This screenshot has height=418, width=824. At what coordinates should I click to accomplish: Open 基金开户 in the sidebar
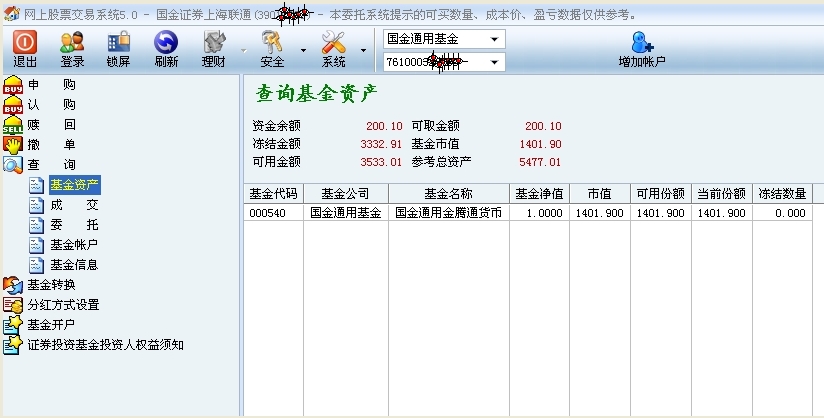click(51, 325)
